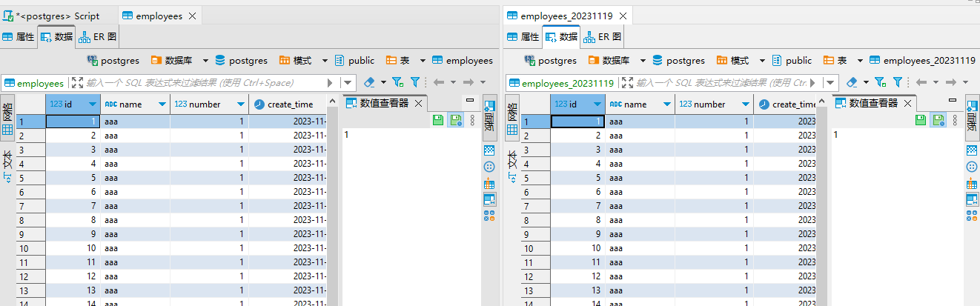The image size is (980, 306).
Task: Focus SQL filter input in employees_20231119 editor
Action: coord(723,83)
